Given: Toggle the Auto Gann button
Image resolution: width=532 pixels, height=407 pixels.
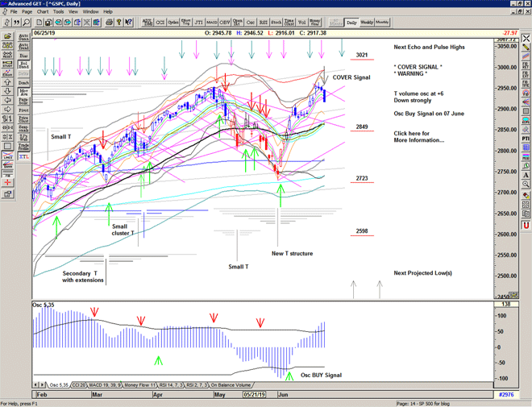Looking at the screenshot, I should [x=23, y=37].
